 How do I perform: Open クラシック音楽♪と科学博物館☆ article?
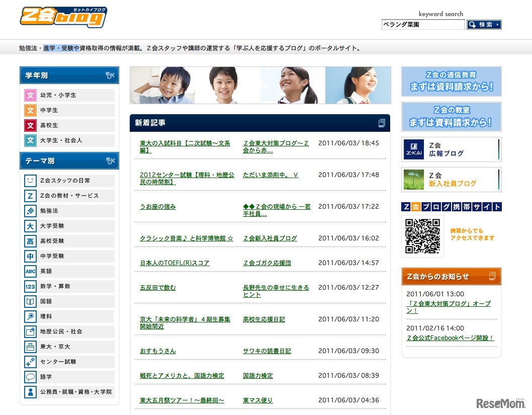coord(187,238)
